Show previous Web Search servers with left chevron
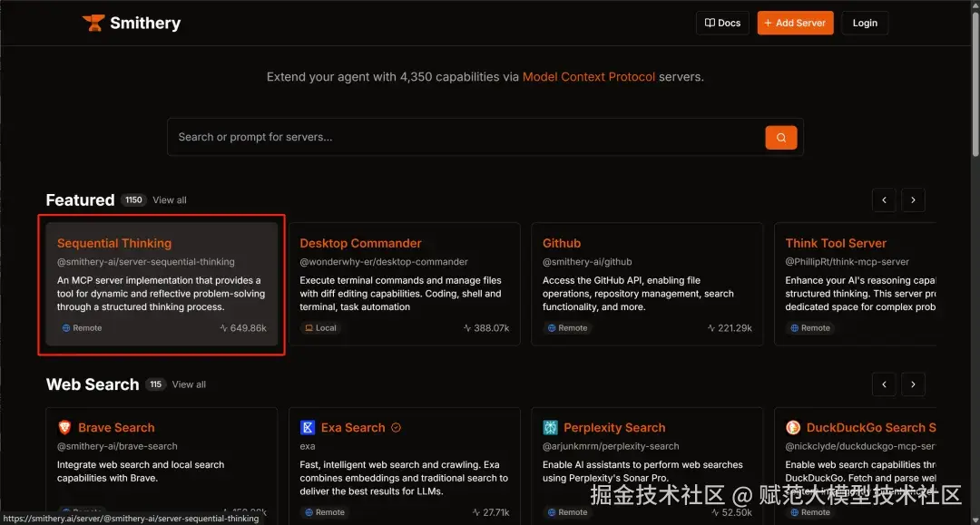This screenshot has height=525, width=980. pos(884,384)
